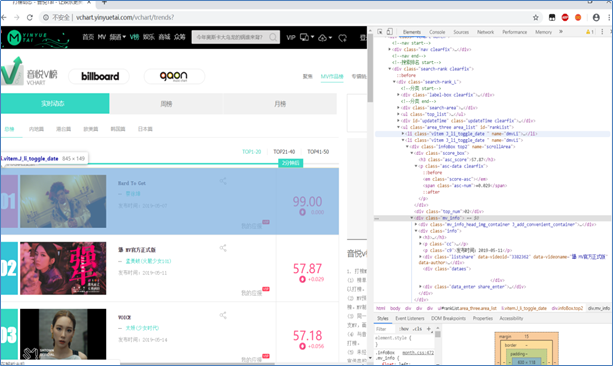Viewport: 613px width, 366px height.
Task: Expand the div class label-box clearfix node
Action: coord(398,95)
